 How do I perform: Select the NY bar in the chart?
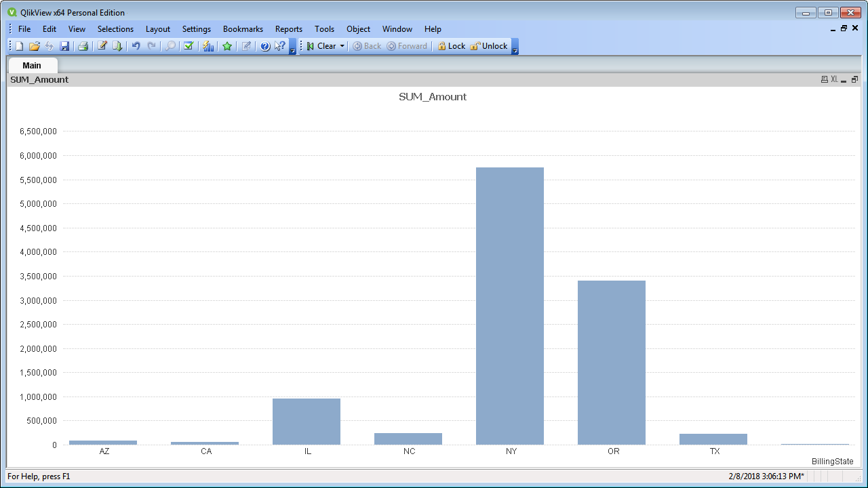(510, 306)
